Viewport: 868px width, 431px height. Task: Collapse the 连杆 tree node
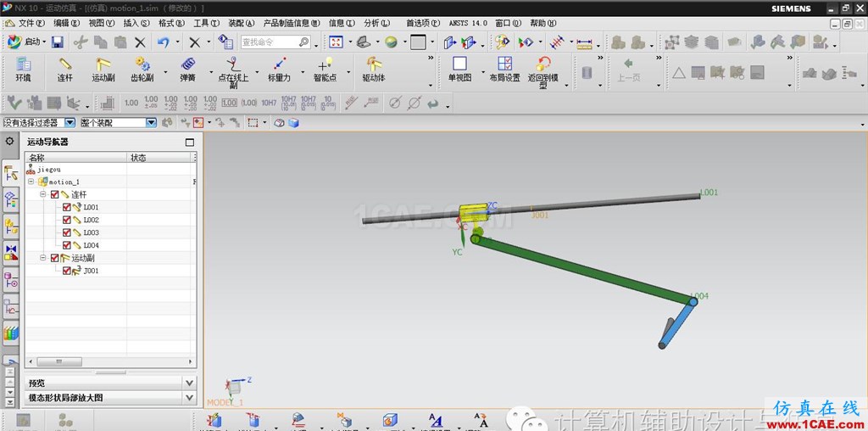[43, 194]
